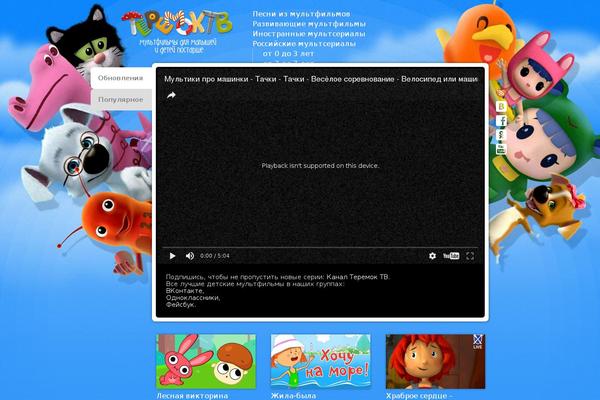
Task: Click the Канал Теремок ТВ link
Action: tap(357, 277)
